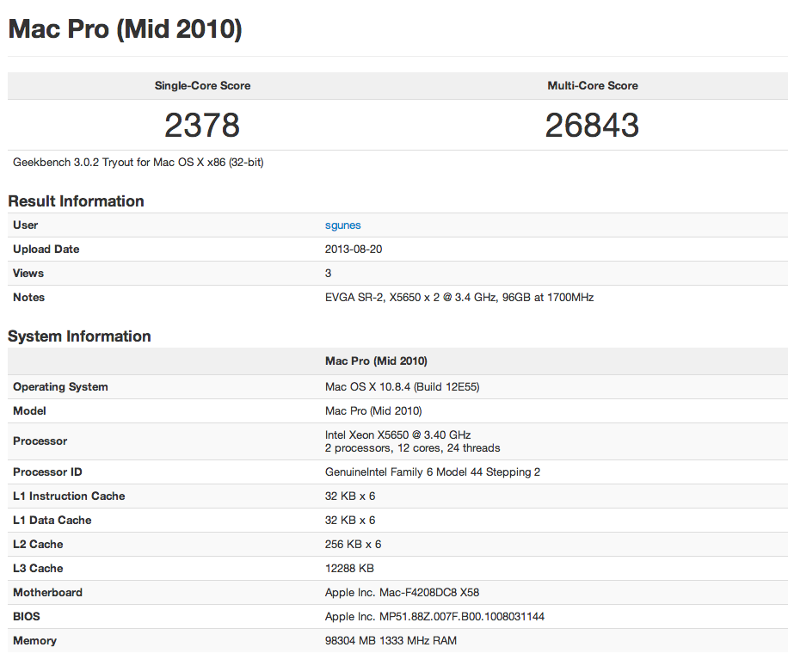
Task: Click the Model row label
Action: pyautogui.click(x=29, y=411)
